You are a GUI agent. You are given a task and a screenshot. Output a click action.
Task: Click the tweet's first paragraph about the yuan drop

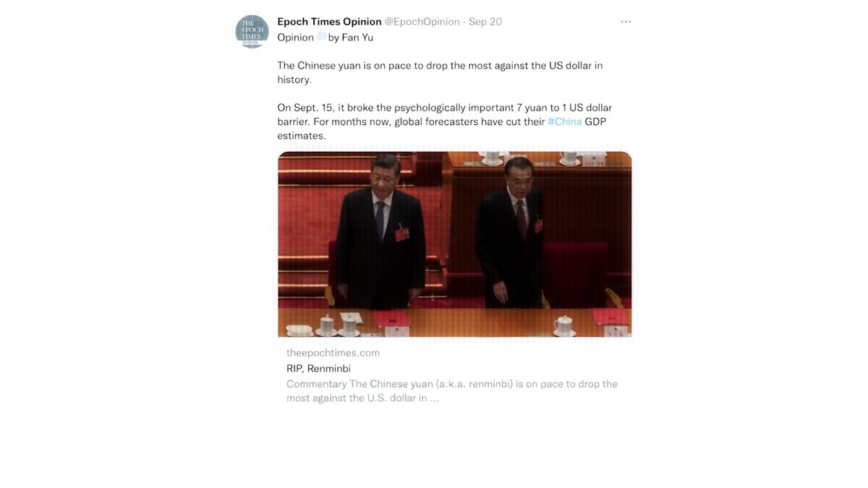[440, 72]
